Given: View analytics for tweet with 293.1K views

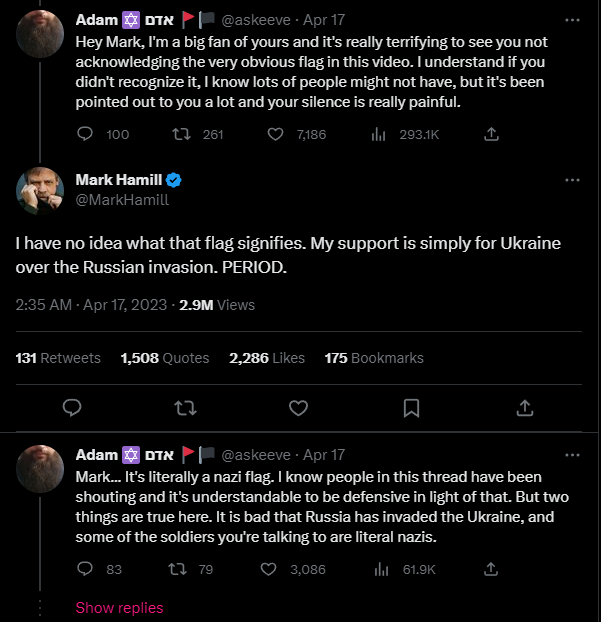Looking at the screenshot, I should pyautogui.click(x=379, y=134).
